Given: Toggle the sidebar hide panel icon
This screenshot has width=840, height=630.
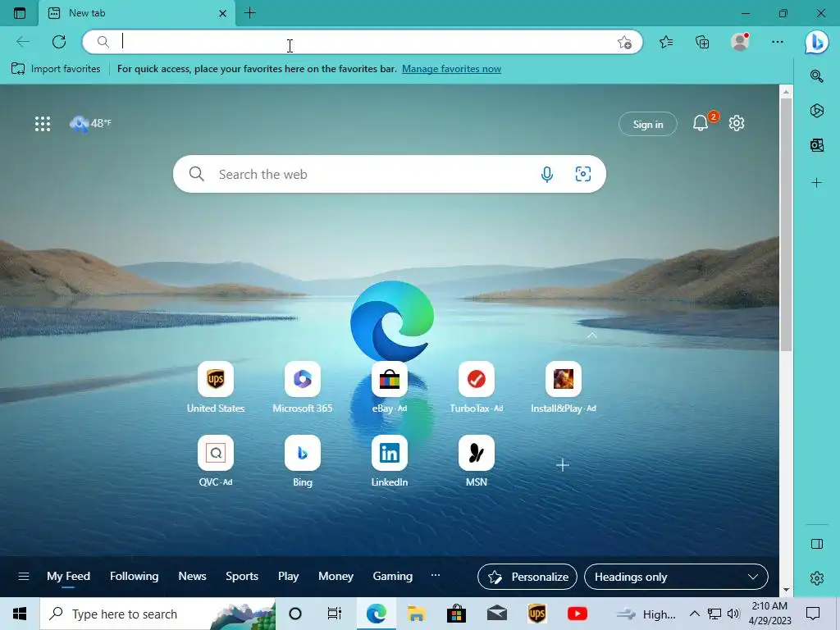Looking at the screenshot, I should pos(816,544).
